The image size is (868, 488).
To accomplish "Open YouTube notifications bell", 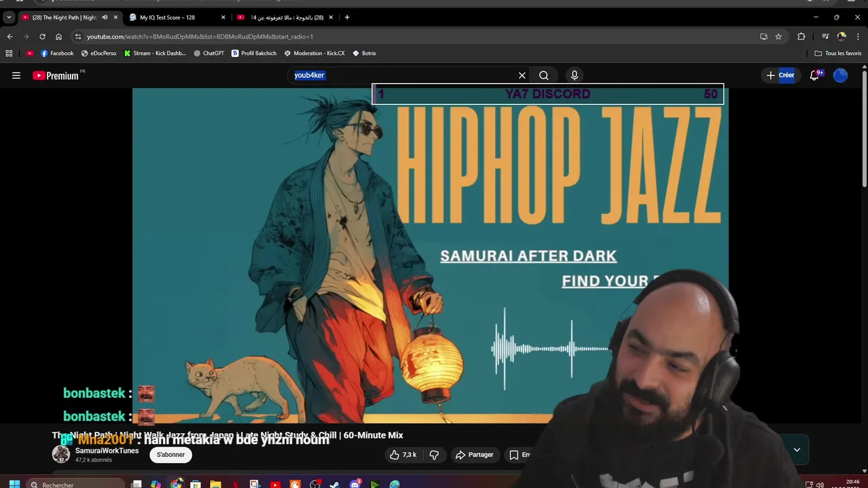I will coord(815,75).
